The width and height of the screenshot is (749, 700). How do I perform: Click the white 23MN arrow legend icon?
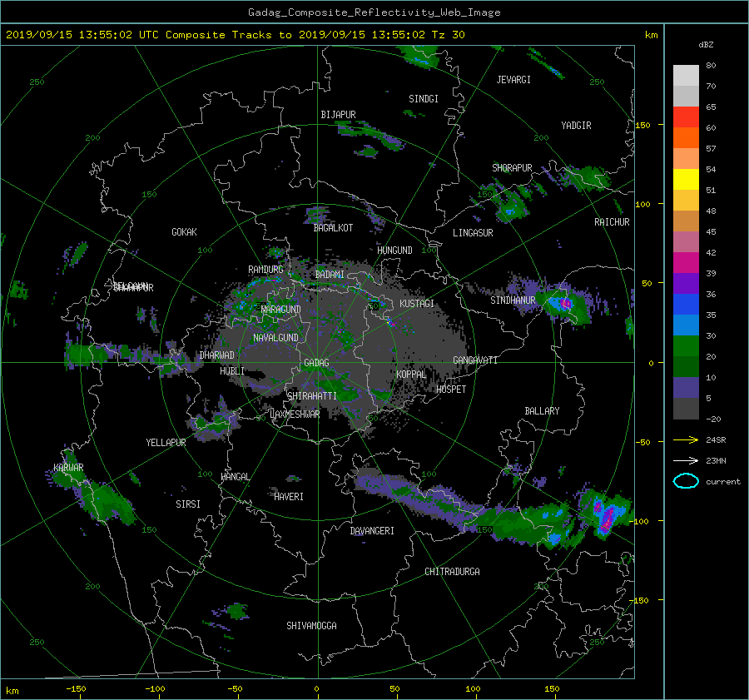coord(686,461)
